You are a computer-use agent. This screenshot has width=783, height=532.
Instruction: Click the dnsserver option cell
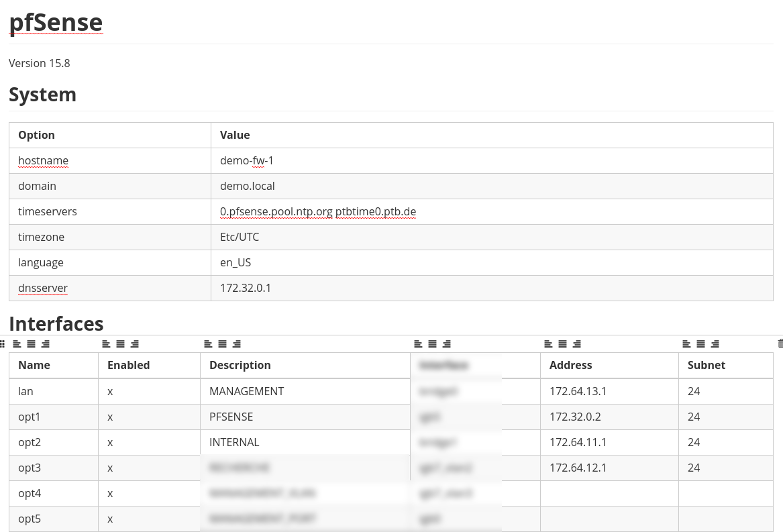(x=110, y=288)
